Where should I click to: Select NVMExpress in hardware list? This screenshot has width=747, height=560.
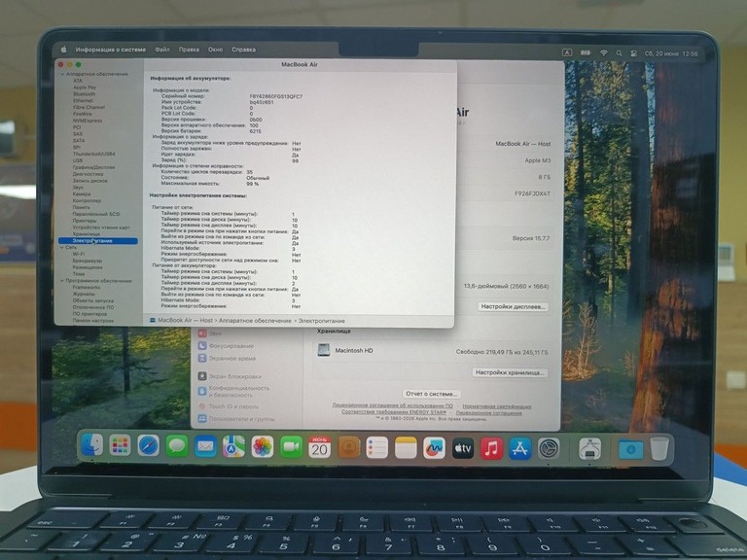coord(88,121)
